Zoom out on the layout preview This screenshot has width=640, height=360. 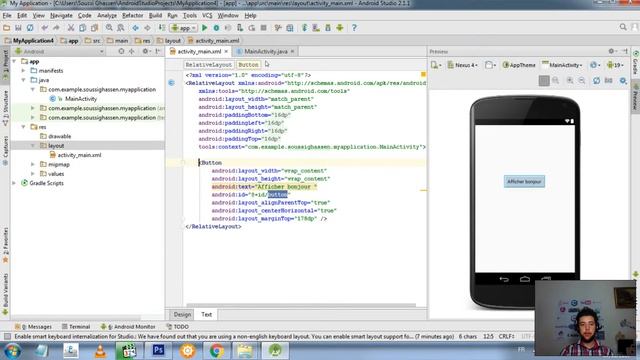pyautogui.click(x=582, y=80)
